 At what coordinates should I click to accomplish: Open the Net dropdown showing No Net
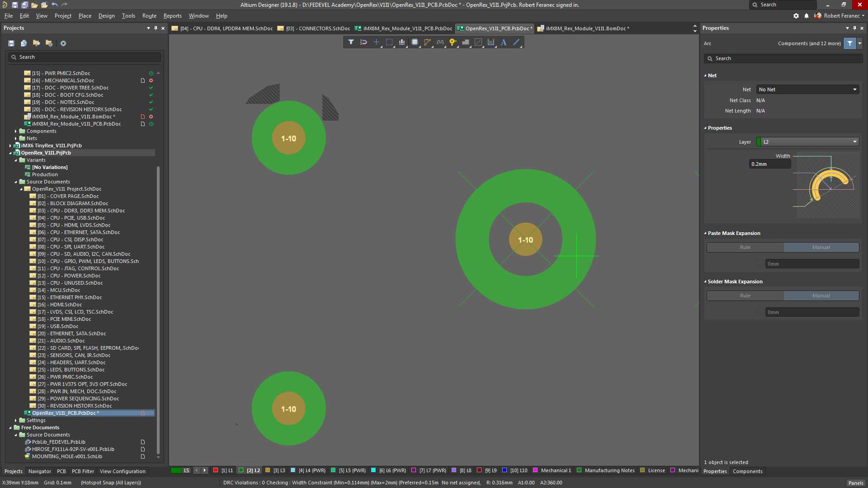coord(807,89)
